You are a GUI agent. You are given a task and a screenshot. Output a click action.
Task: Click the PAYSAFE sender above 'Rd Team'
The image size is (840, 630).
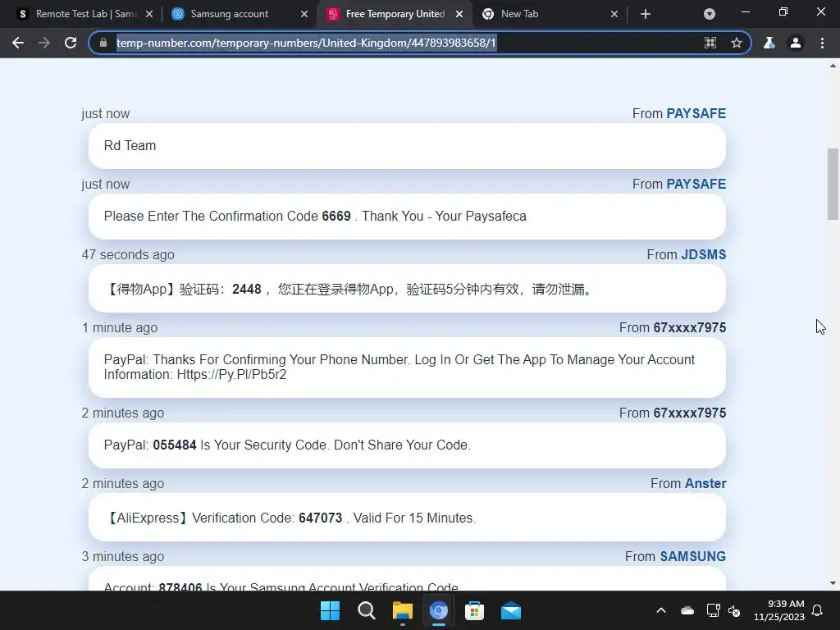[x=696, y=113]
